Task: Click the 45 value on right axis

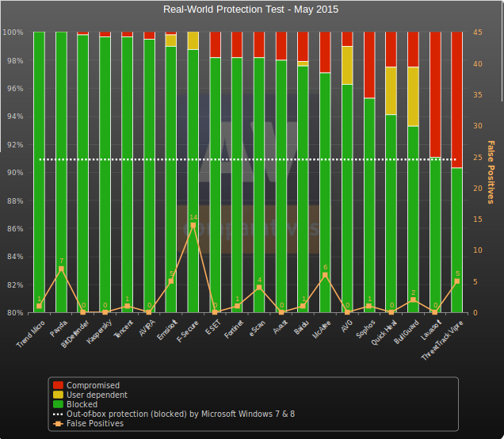Action: (478, 32)
